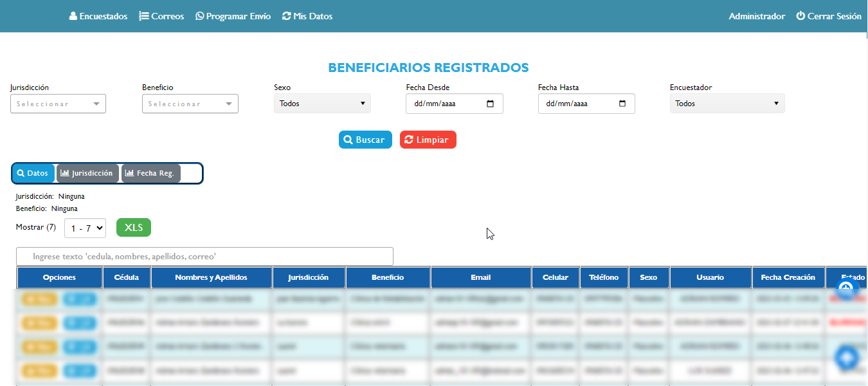This screenshot has width=868, height=386.
Task: Click the refresh icon beside Mis Datos
Action: click(287, 16)
